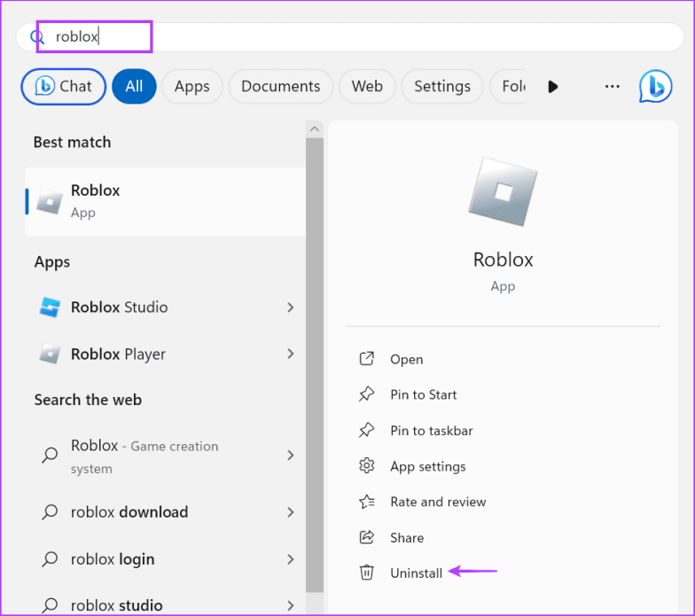
Task: Expand the roblox download web suggestion arrow
Action: [x=290, y=512]
